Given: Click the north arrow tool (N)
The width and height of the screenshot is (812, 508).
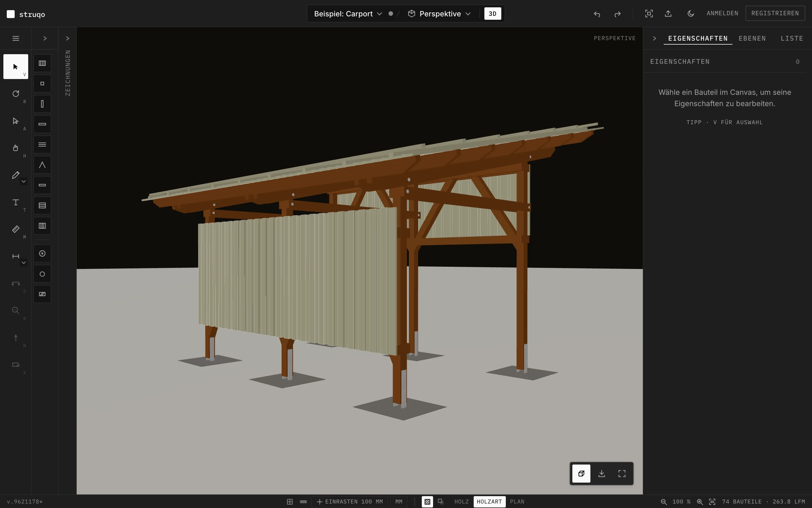Looking at the screenshot, I should click(16, 338).
